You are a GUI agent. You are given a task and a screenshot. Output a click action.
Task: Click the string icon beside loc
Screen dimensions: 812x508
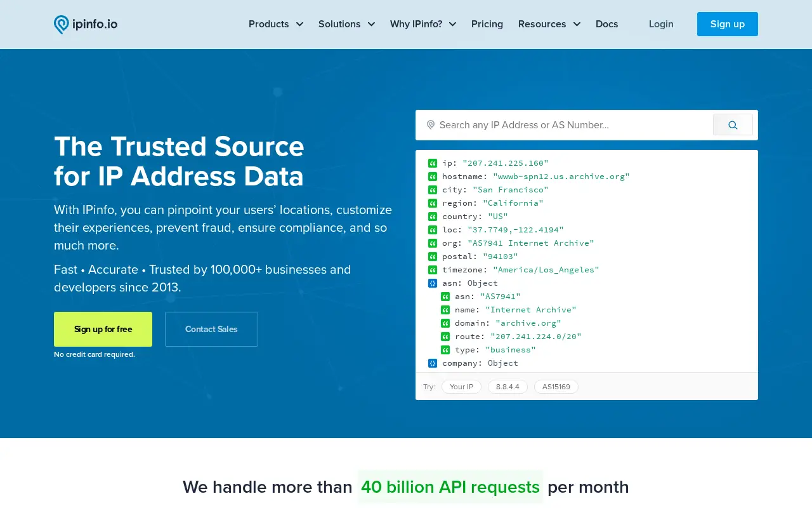[x=433, y=230]
